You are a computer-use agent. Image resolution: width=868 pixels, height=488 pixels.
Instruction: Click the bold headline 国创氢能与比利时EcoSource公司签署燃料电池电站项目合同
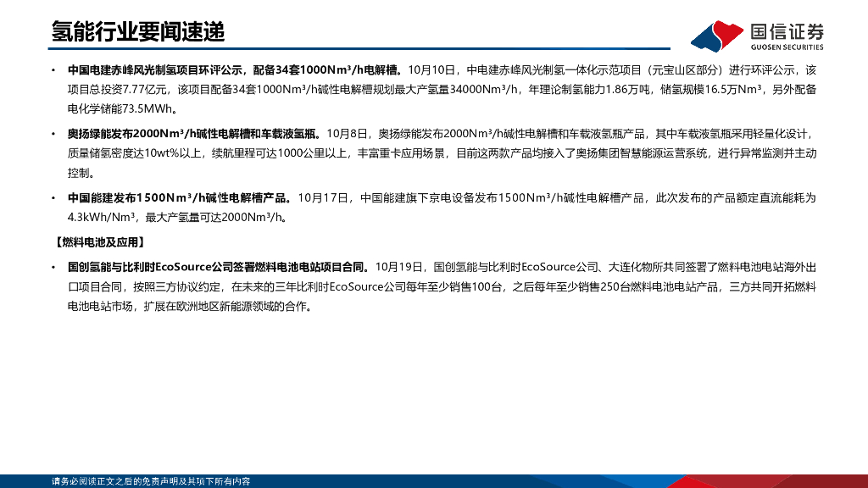218,267
